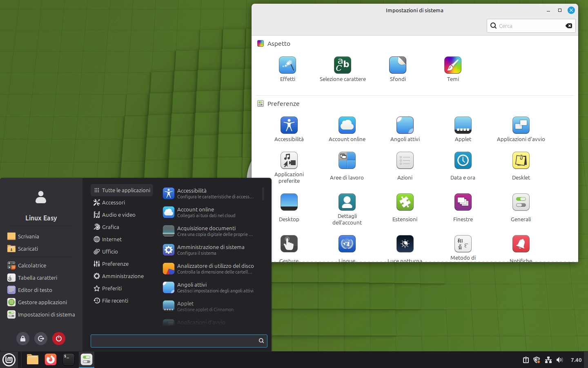Click the logout button in the menu
Viewport: 588px width, 368px height.
(41, 339)
